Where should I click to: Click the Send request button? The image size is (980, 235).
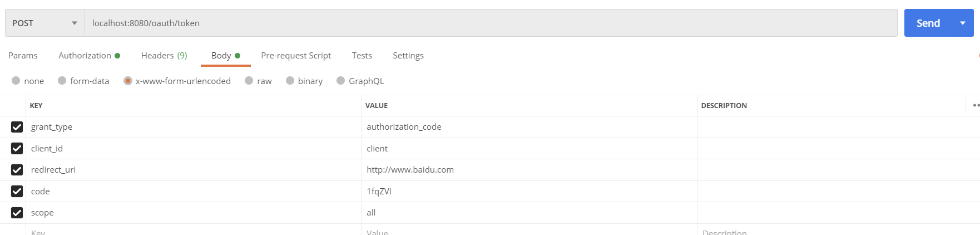click(x=928, y=23)
